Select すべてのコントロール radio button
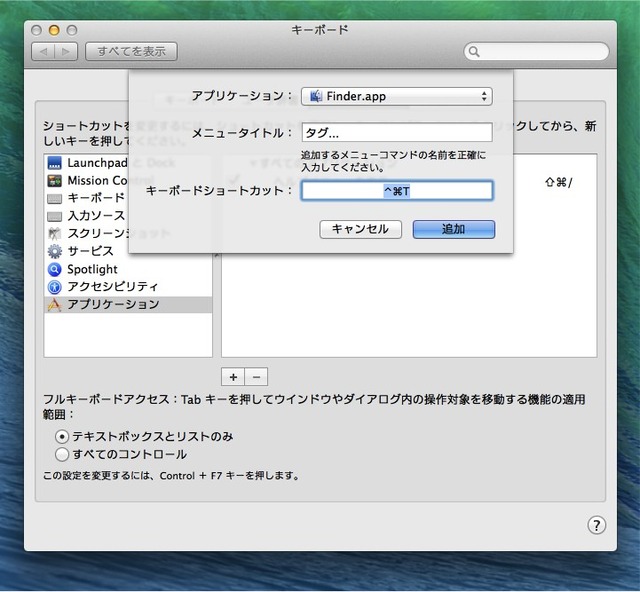This screenshot has height=592, width=640. tap(62, 454)
